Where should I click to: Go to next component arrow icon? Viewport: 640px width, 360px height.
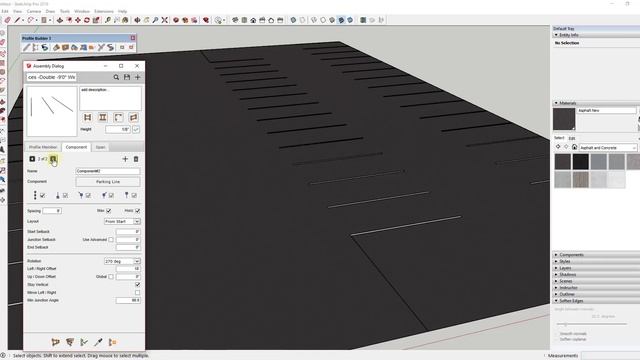coord(53,159)
